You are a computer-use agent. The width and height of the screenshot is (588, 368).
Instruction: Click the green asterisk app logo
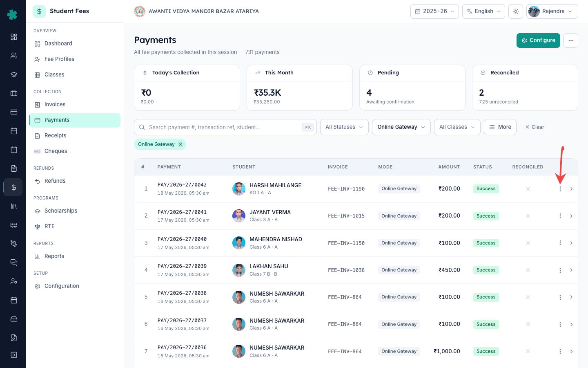pyautogui.click(x=13, y=15)
